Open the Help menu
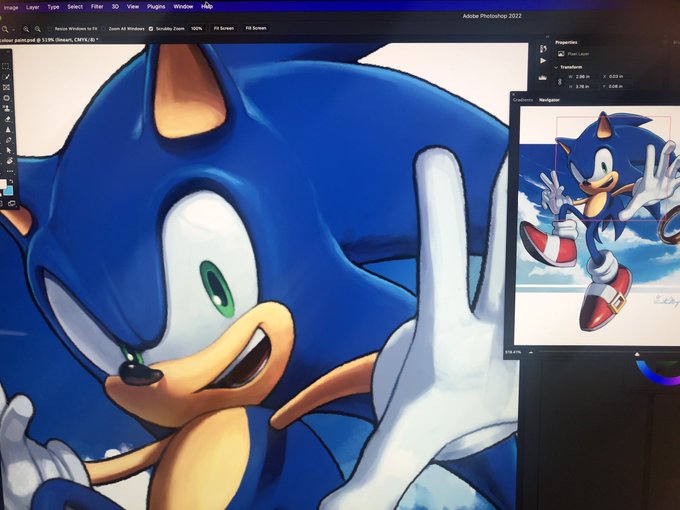680x510 pixels. pyautogui.click(x=207, y=7)
